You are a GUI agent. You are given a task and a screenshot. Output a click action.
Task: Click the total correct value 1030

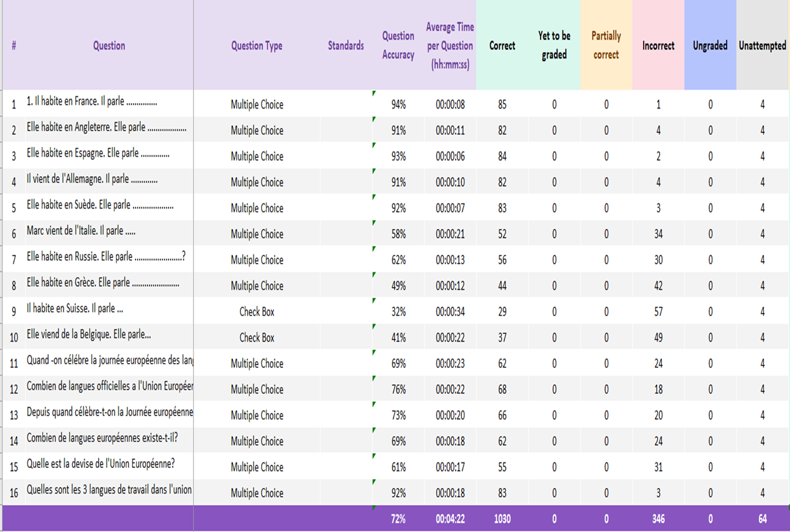click(502, 519)
